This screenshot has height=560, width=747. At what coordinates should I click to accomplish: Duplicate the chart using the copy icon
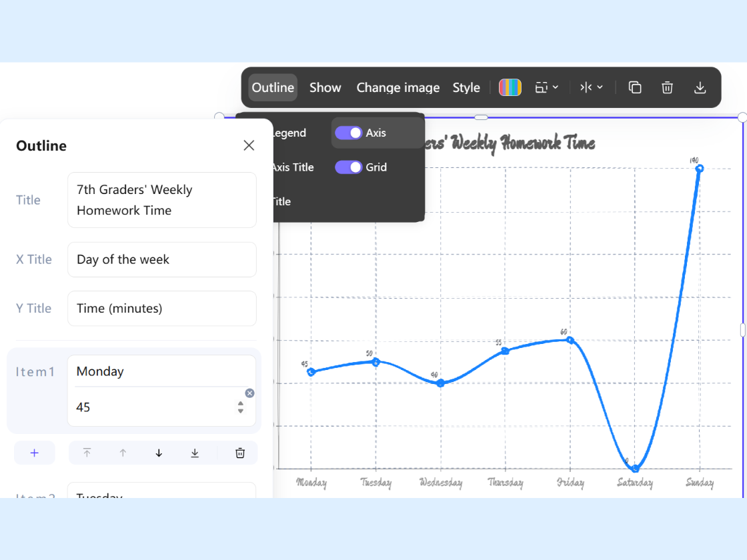pos(635,87)
